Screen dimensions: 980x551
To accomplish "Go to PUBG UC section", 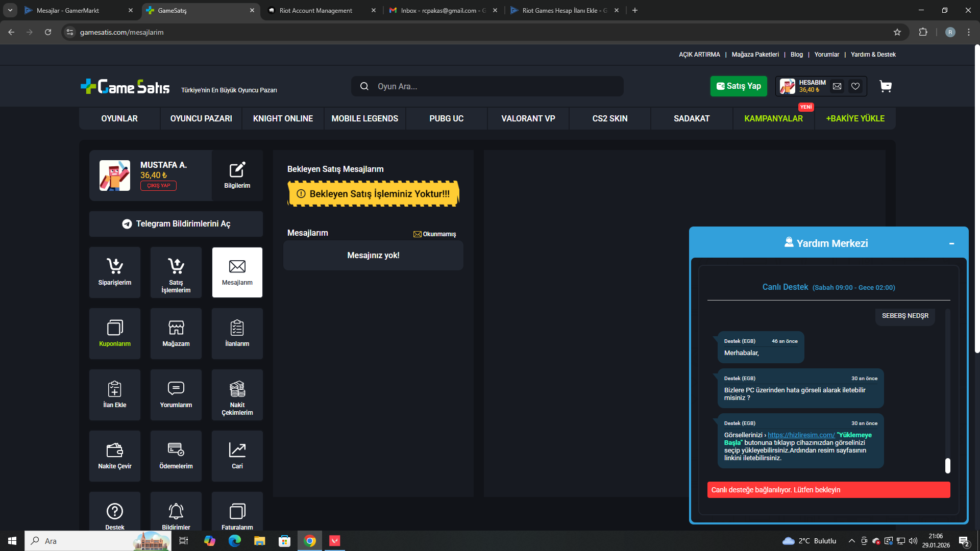I will [447, 118].
